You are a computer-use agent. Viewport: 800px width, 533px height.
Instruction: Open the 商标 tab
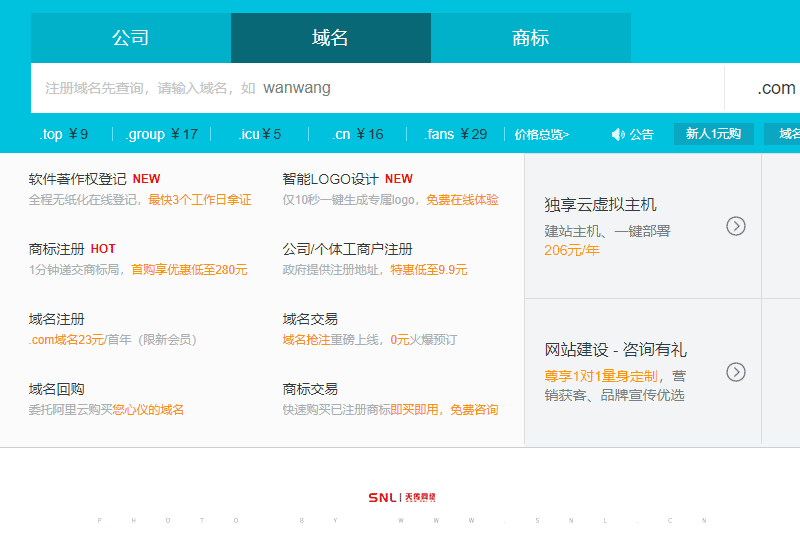[x=530, y=38]
